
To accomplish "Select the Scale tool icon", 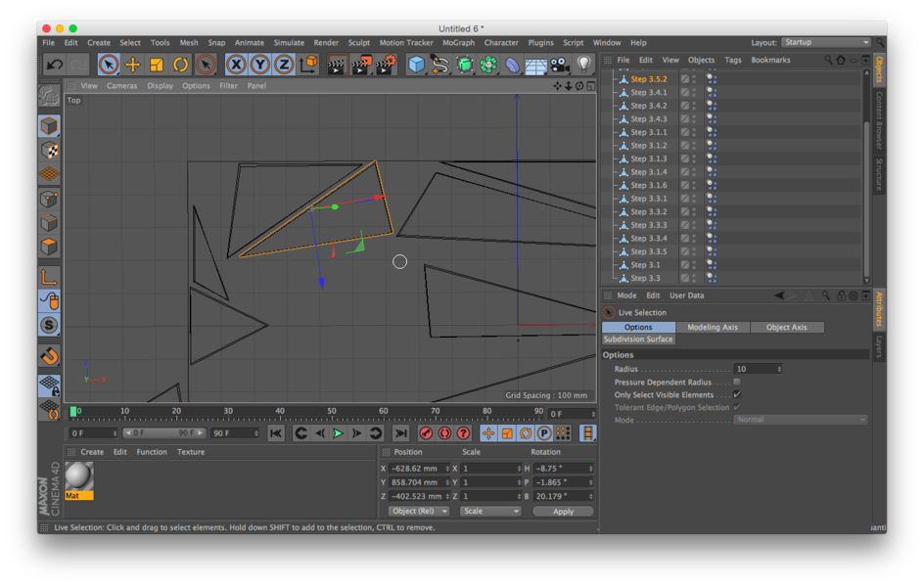I will pos(157,65).
